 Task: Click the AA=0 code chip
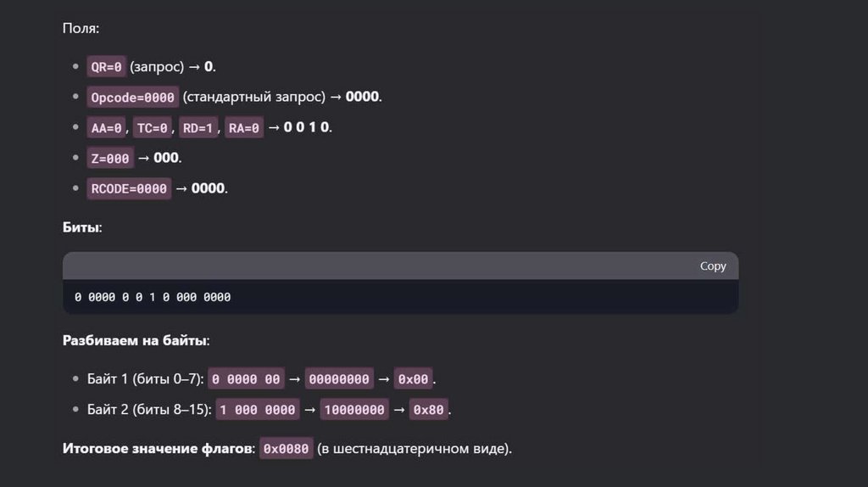(106, 127)
